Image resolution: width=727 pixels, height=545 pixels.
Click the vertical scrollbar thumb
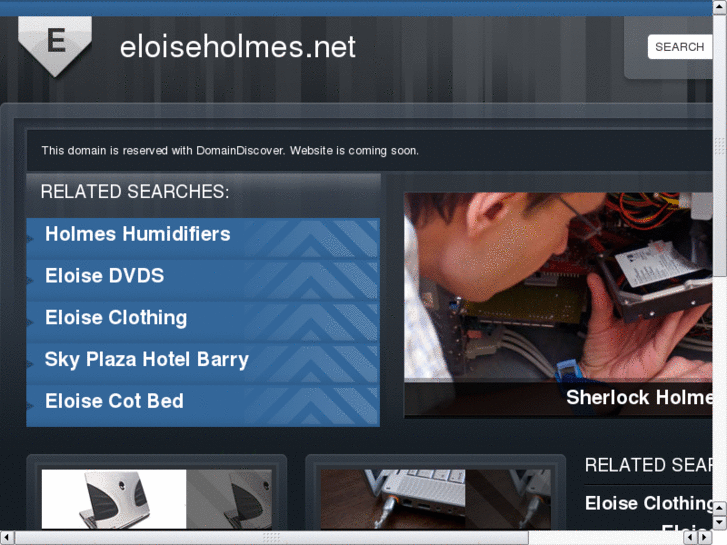[720, 146]
